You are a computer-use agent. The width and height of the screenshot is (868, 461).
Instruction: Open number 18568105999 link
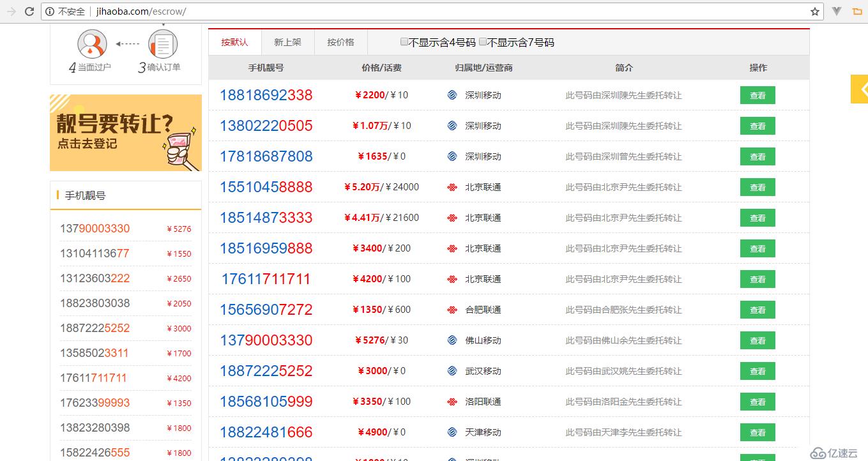(x=266, y=402)
